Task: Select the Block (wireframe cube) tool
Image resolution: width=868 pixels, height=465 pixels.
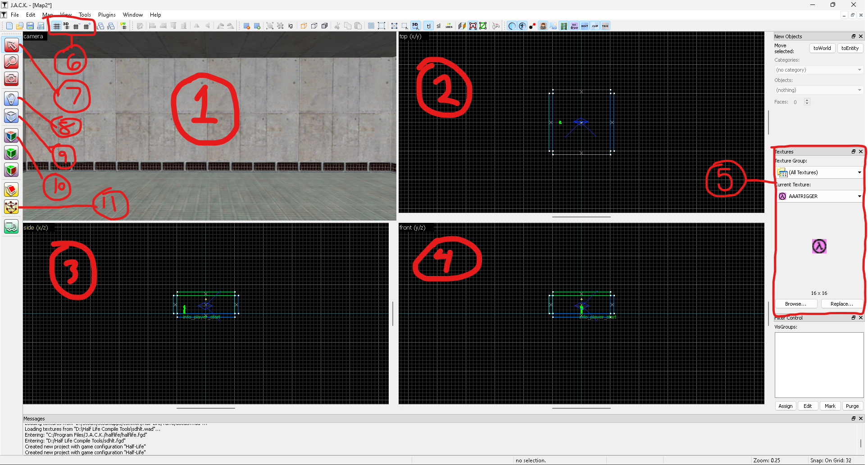Action: pyautogui.click(x=11, y=116)
